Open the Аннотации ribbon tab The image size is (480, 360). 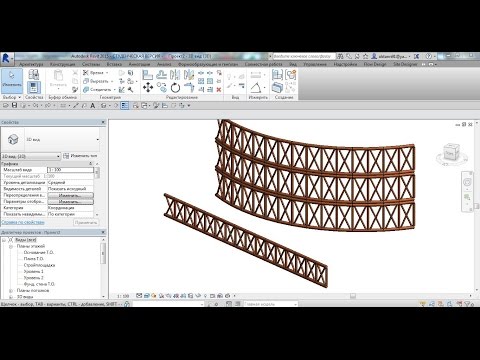point(139,64)
